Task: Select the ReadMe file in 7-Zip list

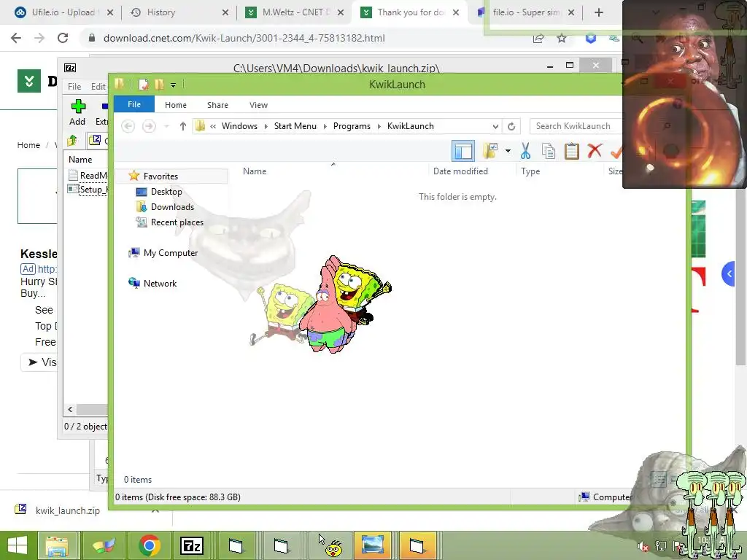Action: click(88, 175)
